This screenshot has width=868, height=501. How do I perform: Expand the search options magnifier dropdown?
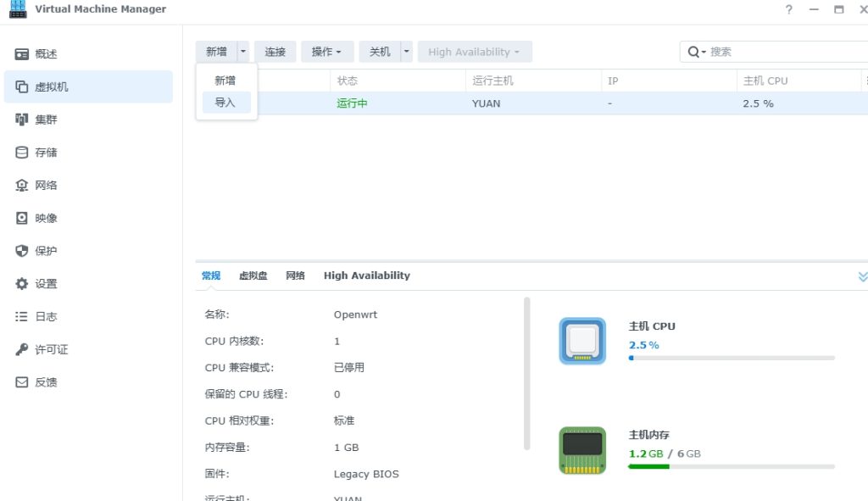tap(697, 52)
